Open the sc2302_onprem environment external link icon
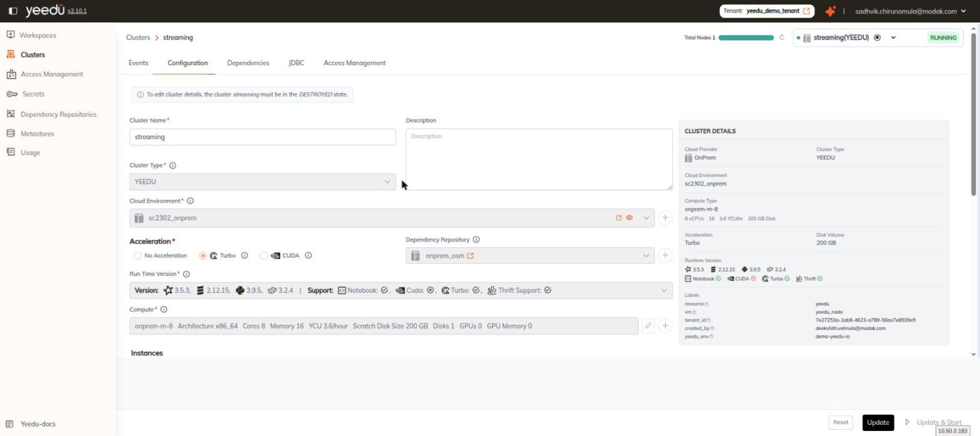Viewport: 980px width, 436px height. (x=619, y=218)
